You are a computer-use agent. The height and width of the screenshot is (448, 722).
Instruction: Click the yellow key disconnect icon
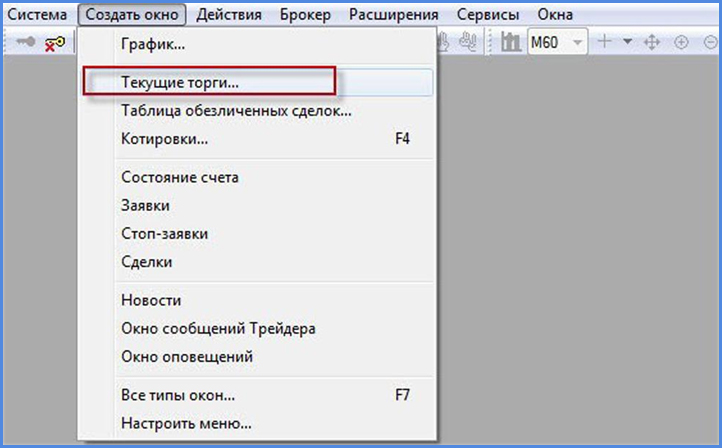click(54, 43)
